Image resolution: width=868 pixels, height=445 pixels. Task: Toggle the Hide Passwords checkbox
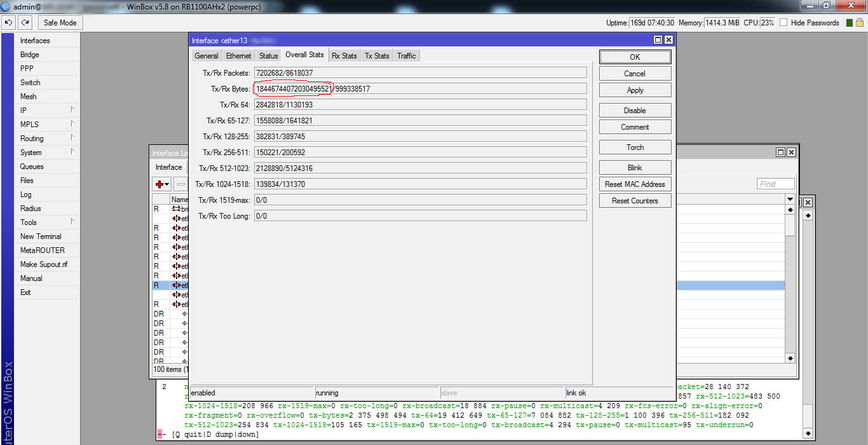point(783,23)
